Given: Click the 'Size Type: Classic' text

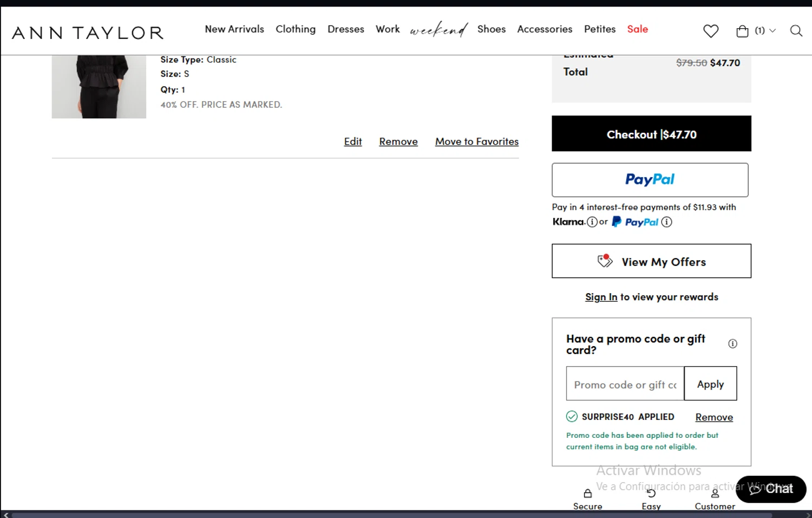Looking at the screenshot, I should coord(198,60).
